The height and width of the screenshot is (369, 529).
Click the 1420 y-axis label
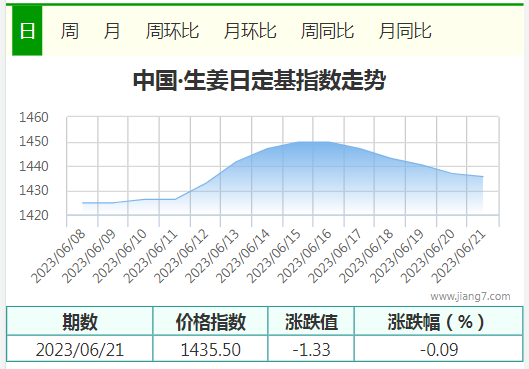click(x=34, y=215)
